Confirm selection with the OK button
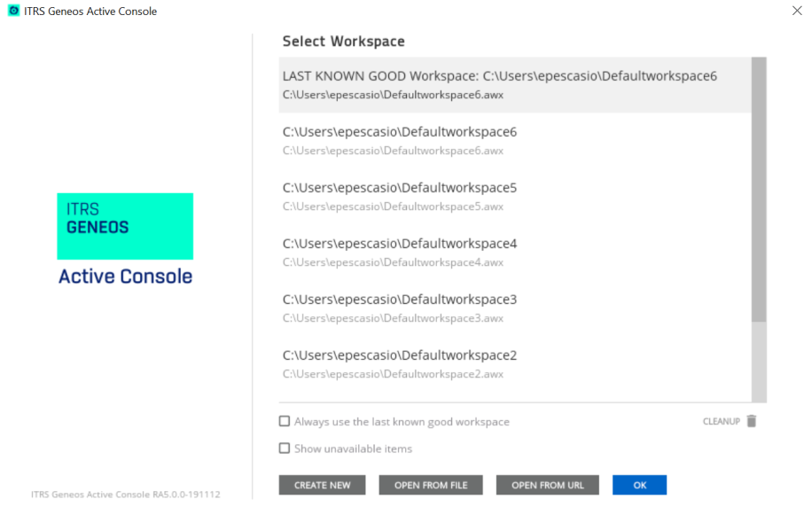 point(639,485)
